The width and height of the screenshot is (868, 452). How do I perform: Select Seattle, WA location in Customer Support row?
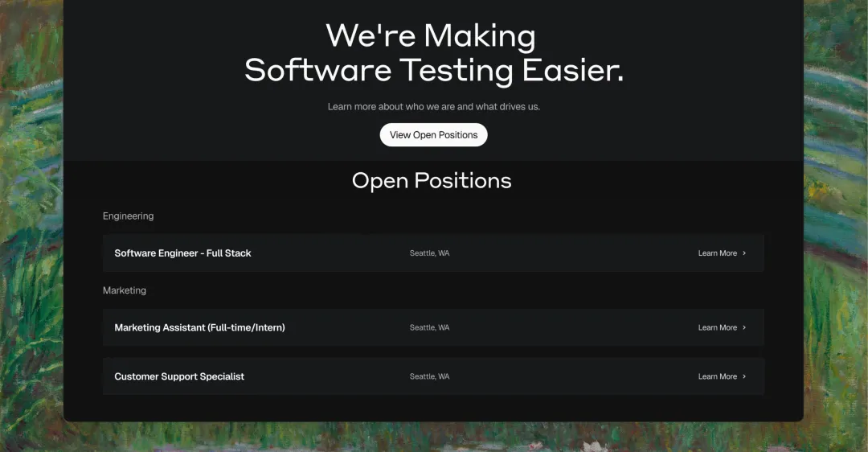click(x=429, y=376)
